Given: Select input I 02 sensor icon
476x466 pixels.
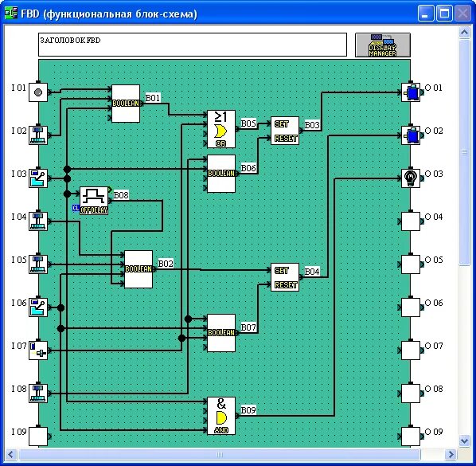Looking at the screenshot, I should pyautogui.click(x=38, y=135).
